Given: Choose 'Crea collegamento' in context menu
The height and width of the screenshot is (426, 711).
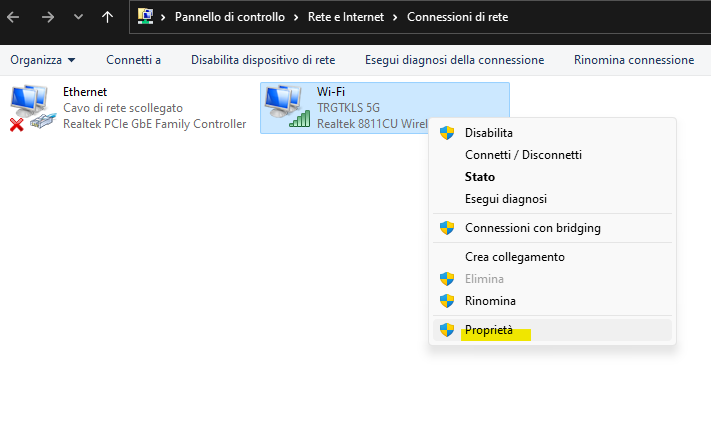Looking at the screenshot, I should tap(515, 257).
